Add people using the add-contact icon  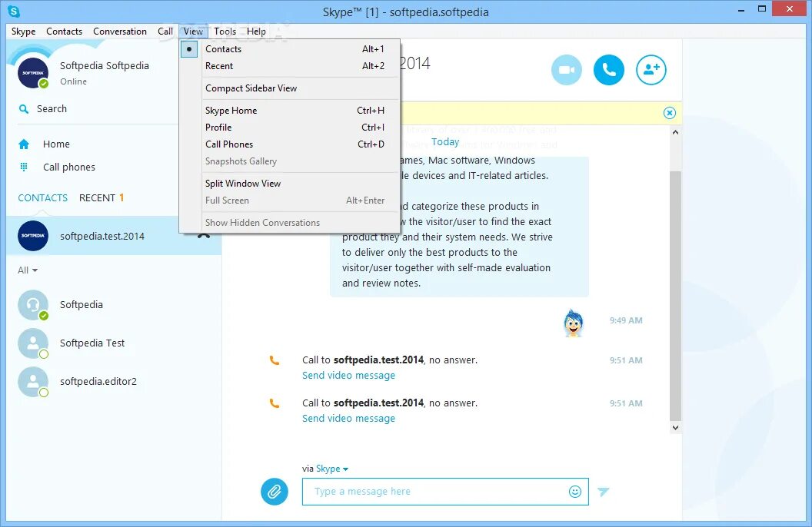coord(651,70)
